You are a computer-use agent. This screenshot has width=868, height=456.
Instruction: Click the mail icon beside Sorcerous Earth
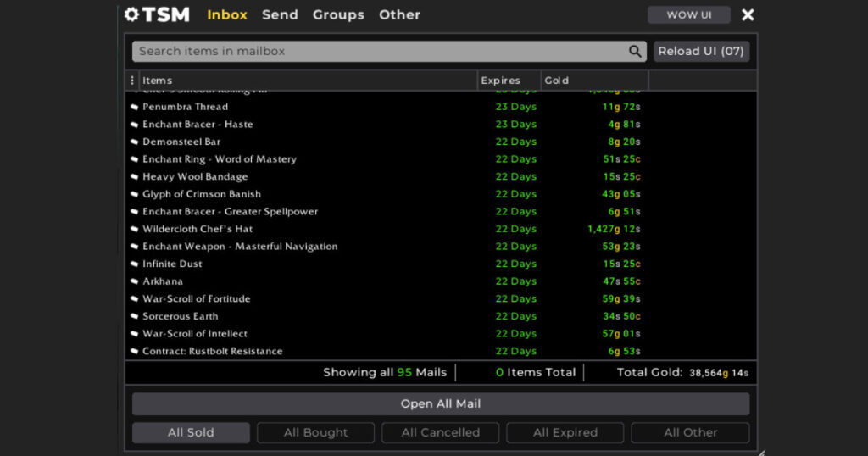134,317
